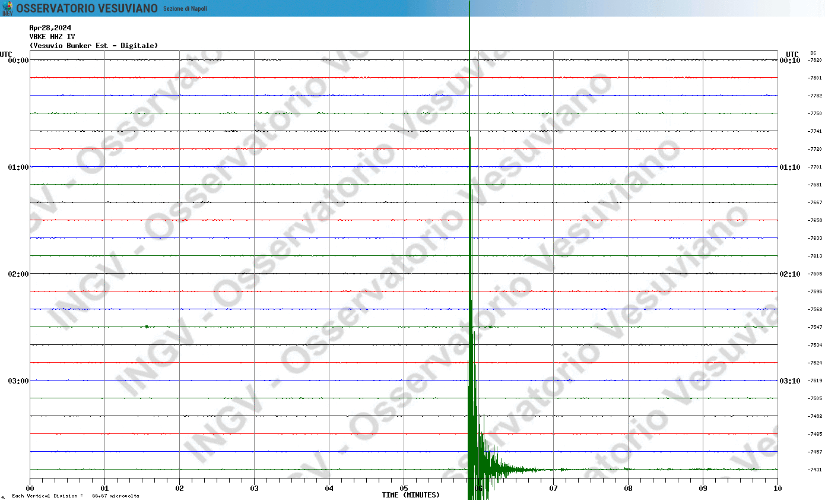The height and width of the screenshot is (504, 825).
Task: Click the DC value -7801
Action: coord(815,78)
